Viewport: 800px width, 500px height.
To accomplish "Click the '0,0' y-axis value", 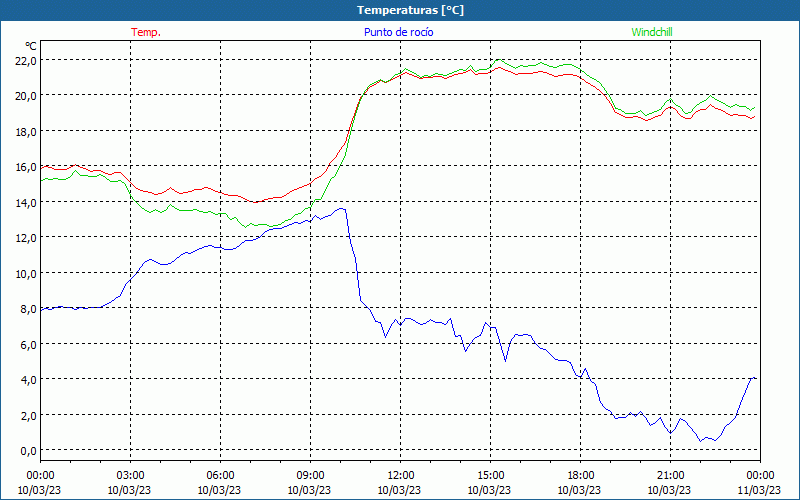I will pos(29,451).
